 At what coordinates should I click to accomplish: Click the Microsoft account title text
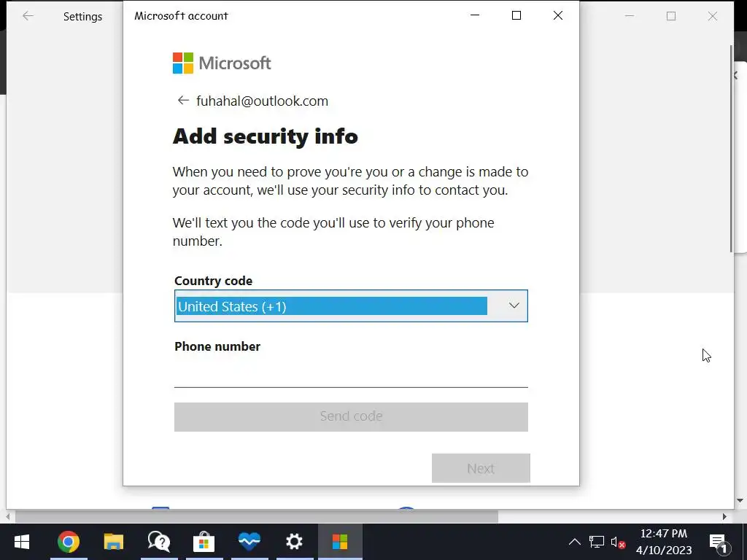point(181,16)
